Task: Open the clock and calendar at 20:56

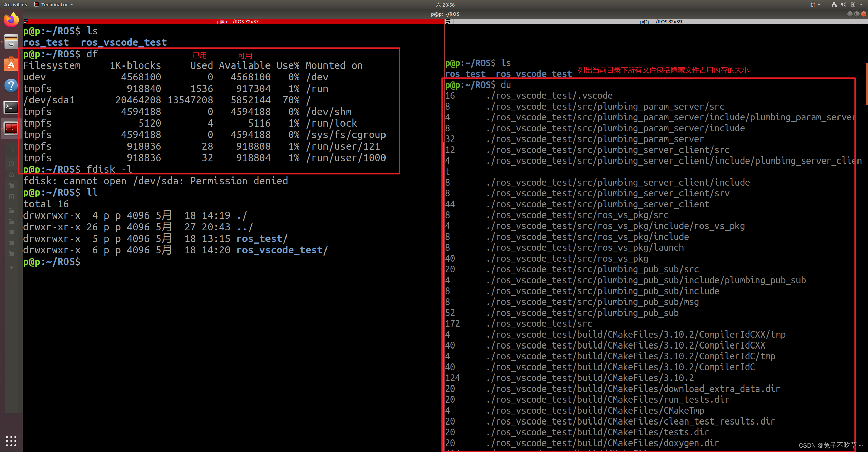Action: point(445,5)
